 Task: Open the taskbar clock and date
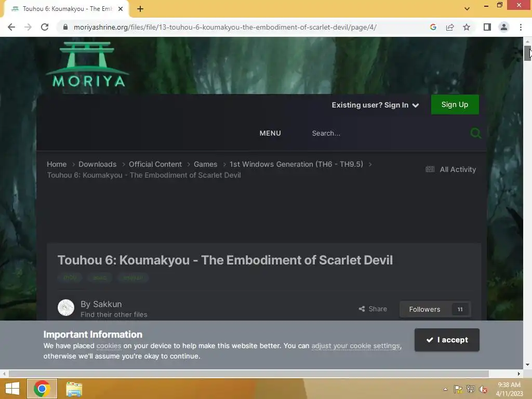coord(509,389)
